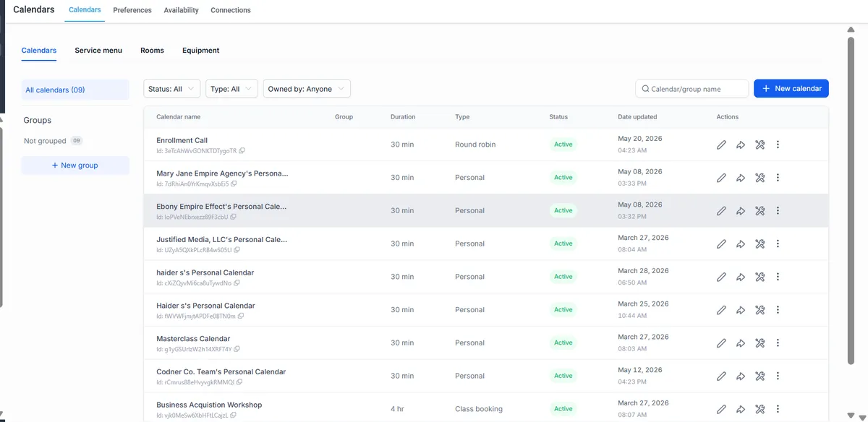868x422 pixels.
Task: Edit the Enrollment Call calendar via pencil icon
Action: (721, 145)
